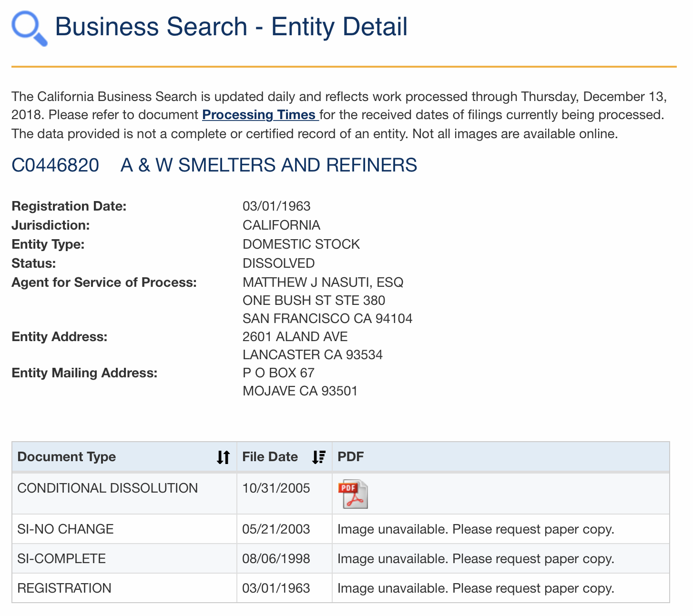The height and width of the screenshot is (616, 693).
Task: Open the Conditional Dissolution PDF document
Action: pyautogui.click(x=353, y=494)
